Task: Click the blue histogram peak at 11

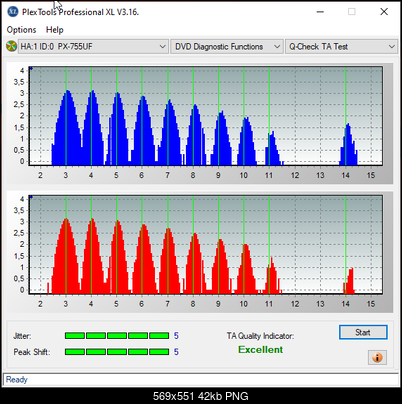Action: tap(274, 148)
